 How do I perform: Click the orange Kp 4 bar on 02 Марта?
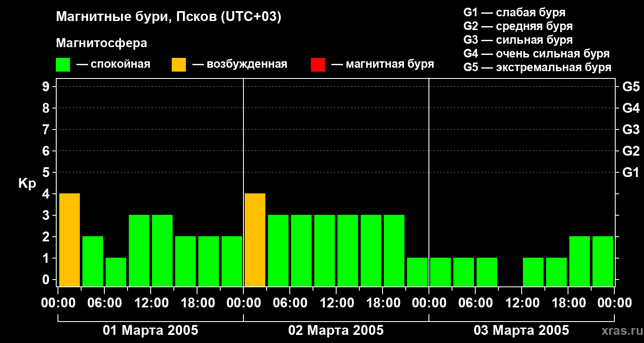coord(255,240)
